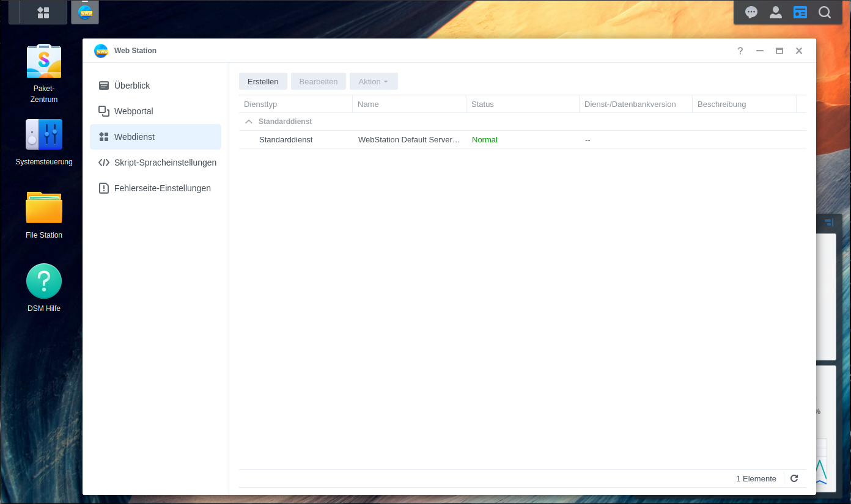Toggle the widgets panel icon
Image resolution: width=851 pixels, height=504 pixels.
[800, 12]
